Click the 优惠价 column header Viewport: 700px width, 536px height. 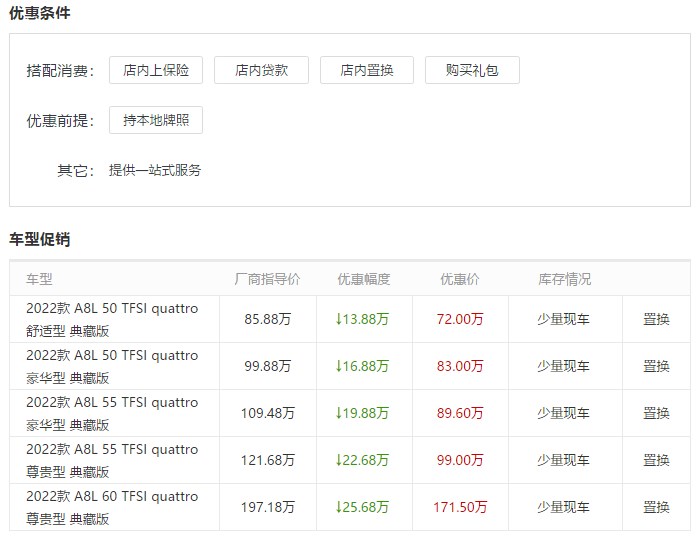(x=460, y=279)
